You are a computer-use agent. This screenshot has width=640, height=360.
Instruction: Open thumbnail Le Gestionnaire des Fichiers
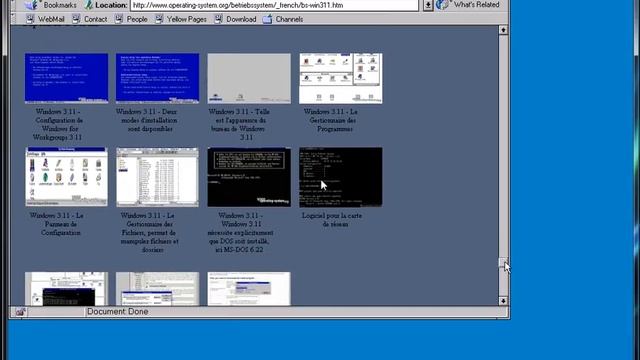click(x=158, y=177)
